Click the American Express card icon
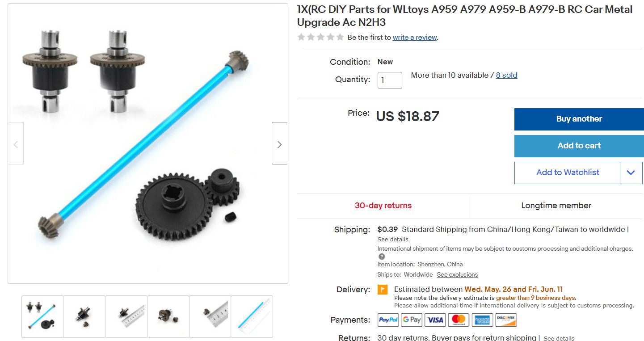This screenshot has height=341, width=644. pos(482,320)
